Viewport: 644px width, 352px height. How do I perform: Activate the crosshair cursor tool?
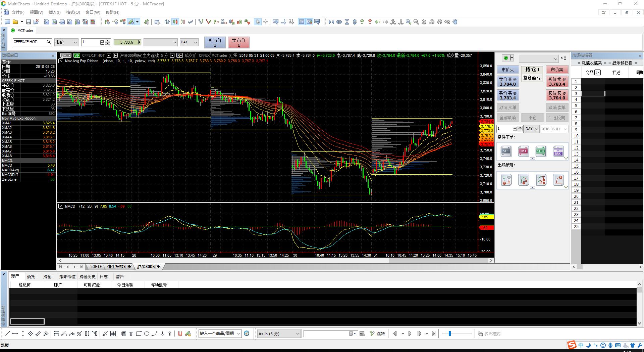pos(265,22)
